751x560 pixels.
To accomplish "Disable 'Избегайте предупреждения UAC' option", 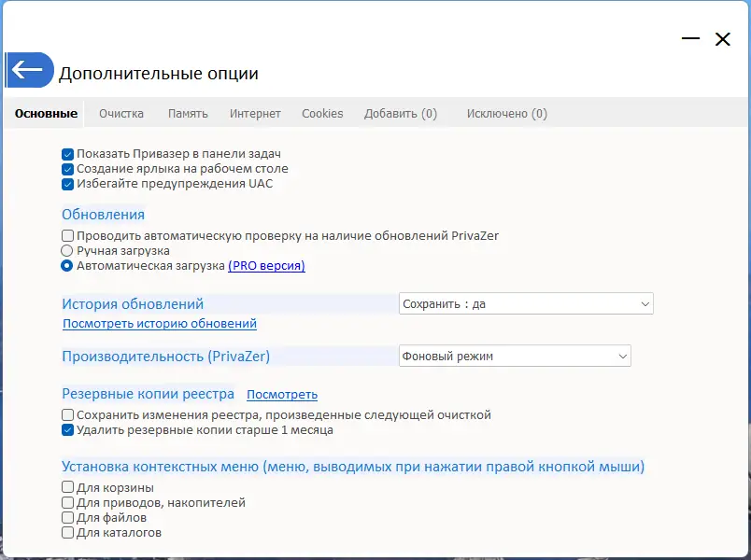I will click(68, 184).
